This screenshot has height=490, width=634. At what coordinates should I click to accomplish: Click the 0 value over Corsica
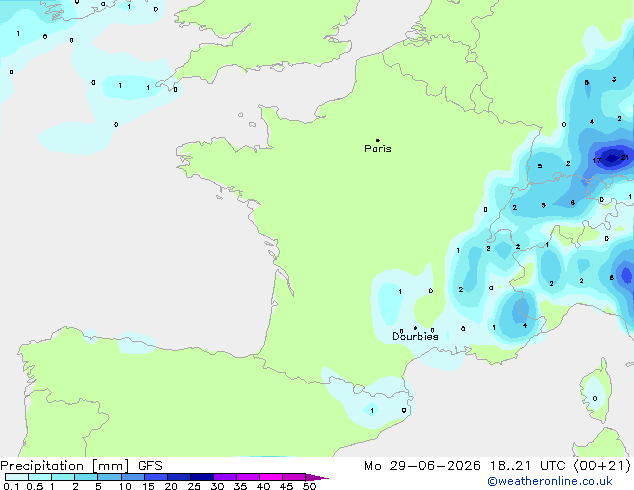point(595,399)
